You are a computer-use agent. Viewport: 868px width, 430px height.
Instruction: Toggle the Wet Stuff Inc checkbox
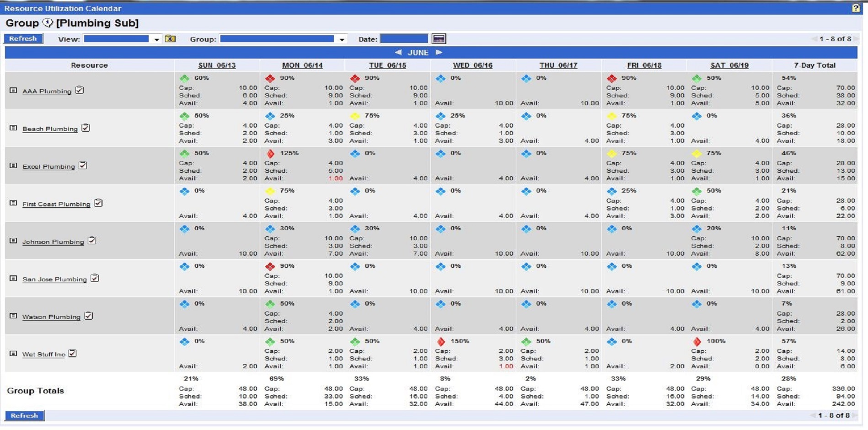pyautogui.click(x=72, y=353)
